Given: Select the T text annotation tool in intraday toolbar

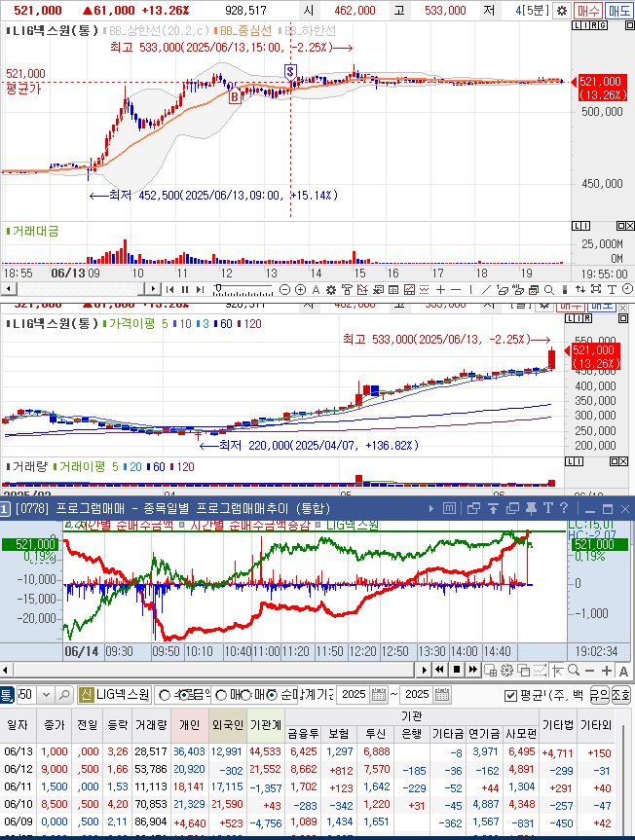Looking at the screenshot, I should point(612,290).
